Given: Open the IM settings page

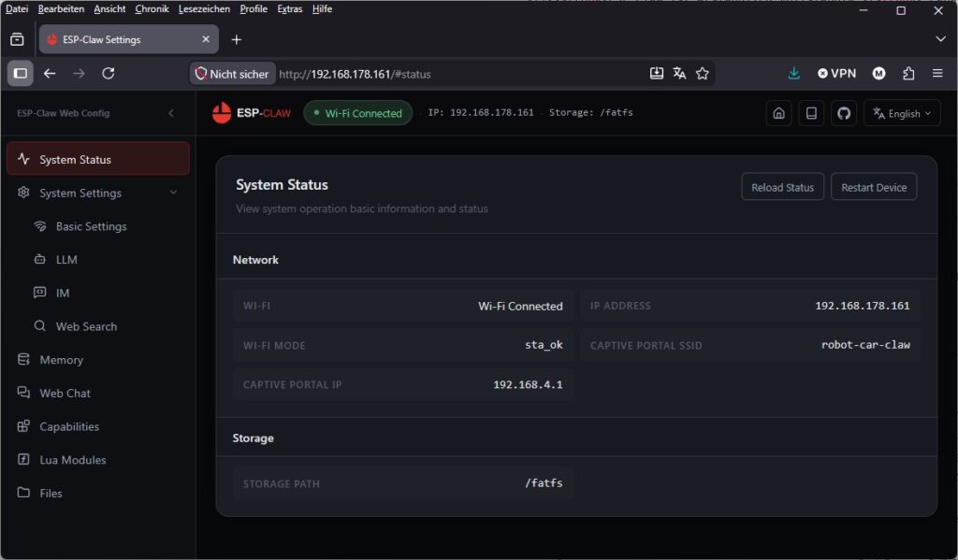Looking at the screenshot, I should tap(63, 294).
